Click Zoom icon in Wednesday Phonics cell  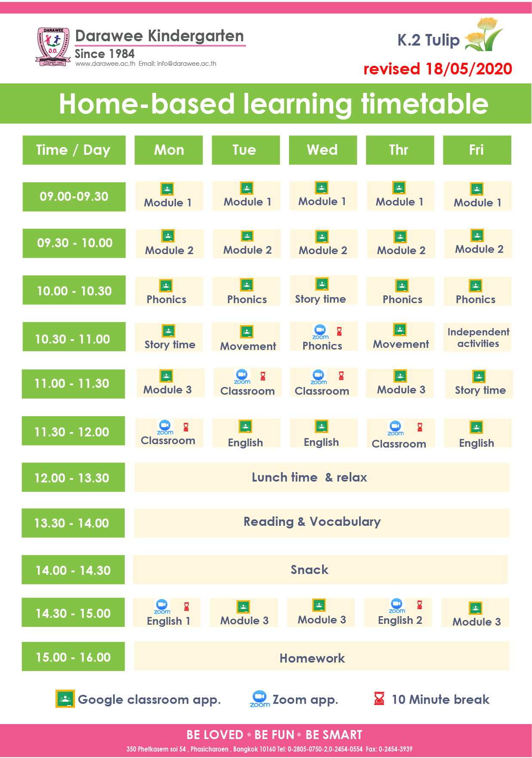coord(320,332)
